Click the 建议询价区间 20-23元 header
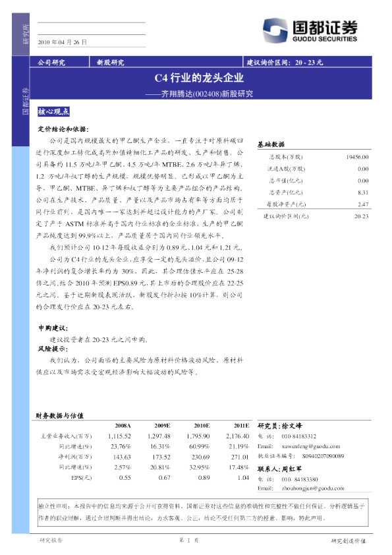This screenshot has height=555, width=392. [285, 63]
